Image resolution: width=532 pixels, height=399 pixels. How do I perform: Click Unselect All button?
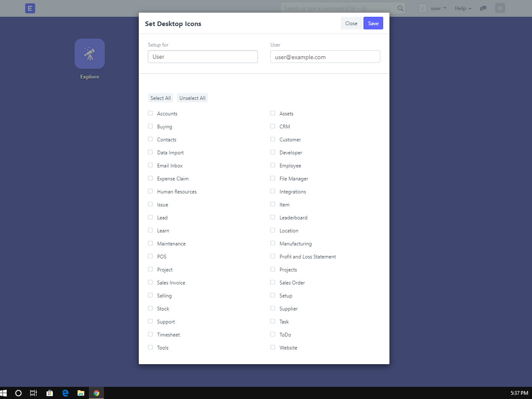click(192, 98)
